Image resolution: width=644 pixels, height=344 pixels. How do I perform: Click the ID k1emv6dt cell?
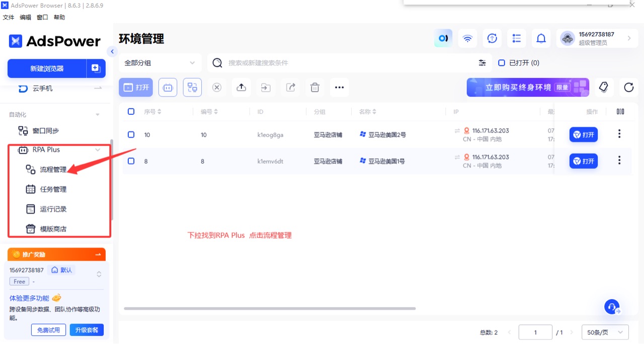click(x=270, y=161)
